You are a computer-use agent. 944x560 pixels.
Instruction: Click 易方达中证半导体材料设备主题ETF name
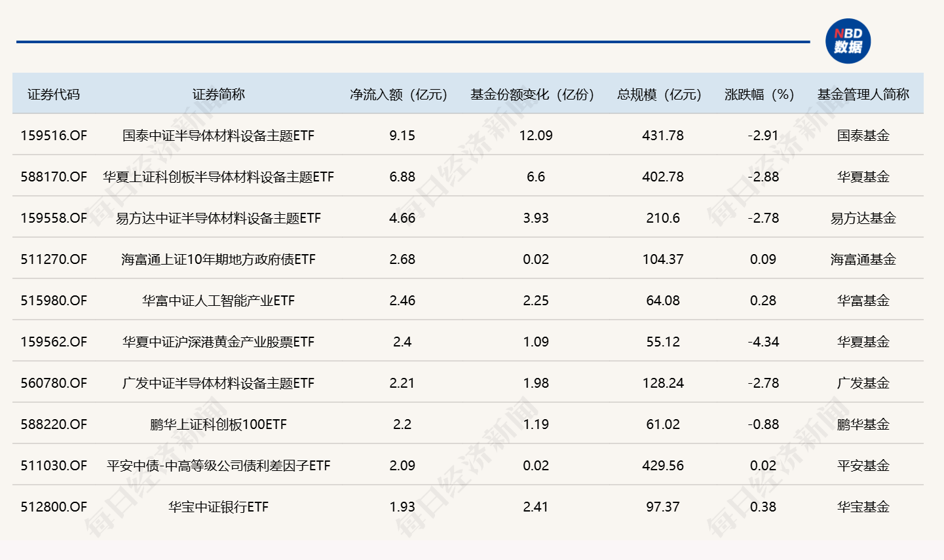click(218, 218)
